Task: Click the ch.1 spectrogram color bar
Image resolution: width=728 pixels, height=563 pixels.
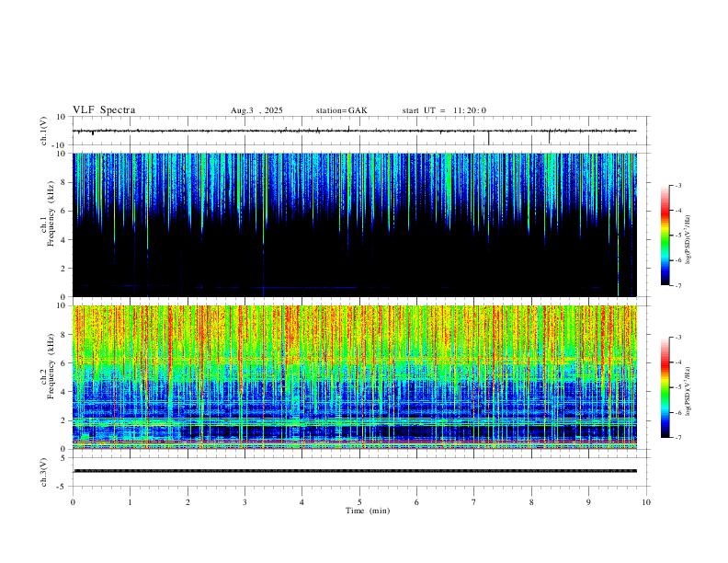Action: tap(665, 236)
